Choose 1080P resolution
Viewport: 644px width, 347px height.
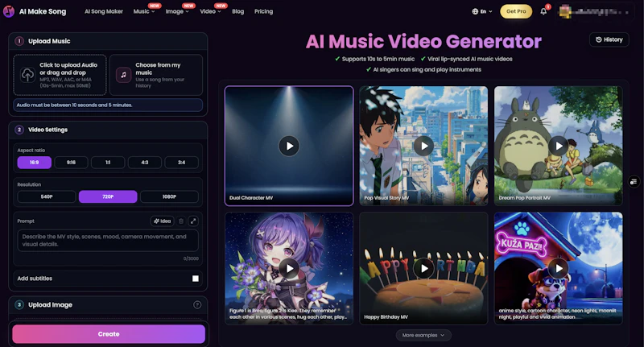(169, 196)
